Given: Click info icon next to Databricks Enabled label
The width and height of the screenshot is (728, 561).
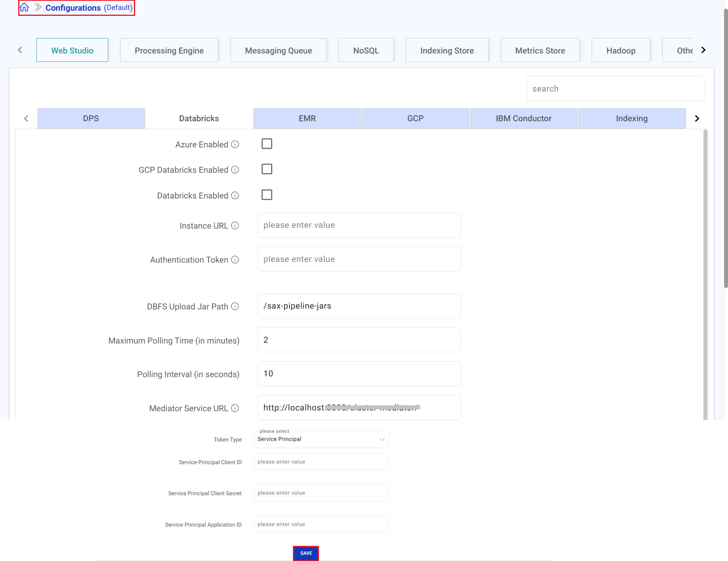Looking at the screenshot, I should [x=235, y=195].
